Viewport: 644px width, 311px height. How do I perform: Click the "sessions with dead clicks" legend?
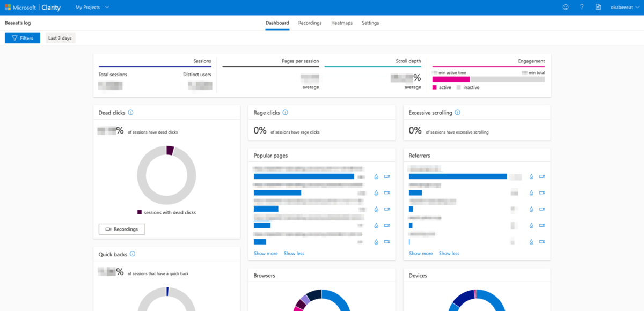click(166, 212)
